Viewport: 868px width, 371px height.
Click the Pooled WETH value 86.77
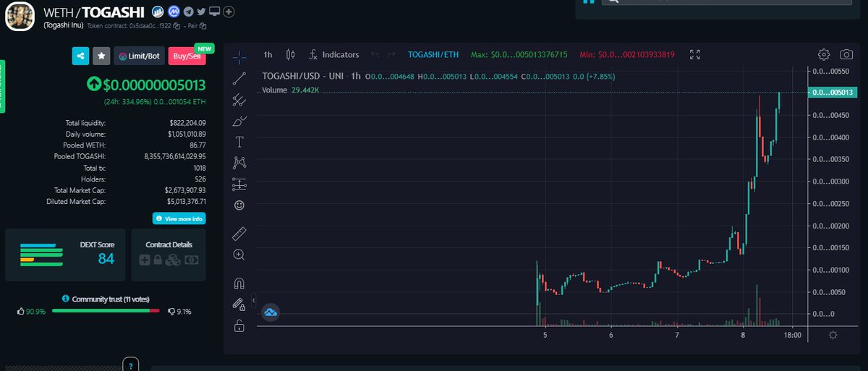[x=197, y=145]
